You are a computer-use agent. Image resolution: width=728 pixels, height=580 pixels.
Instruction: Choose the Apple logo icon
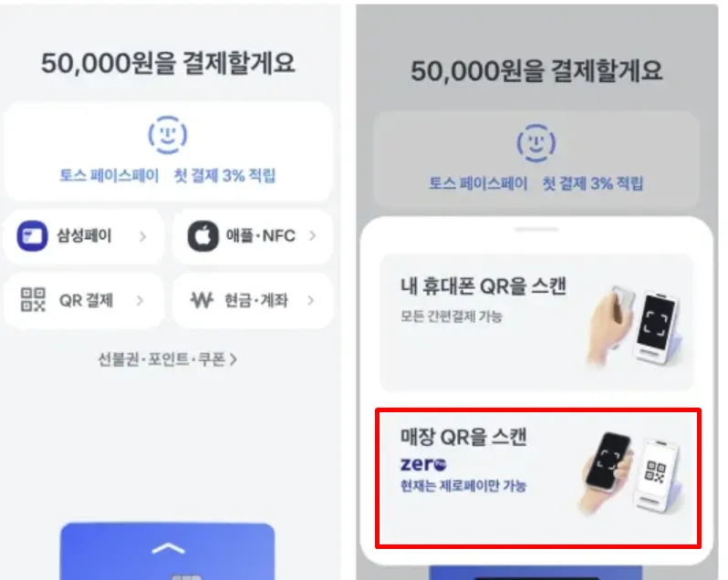tap(203, 235)
